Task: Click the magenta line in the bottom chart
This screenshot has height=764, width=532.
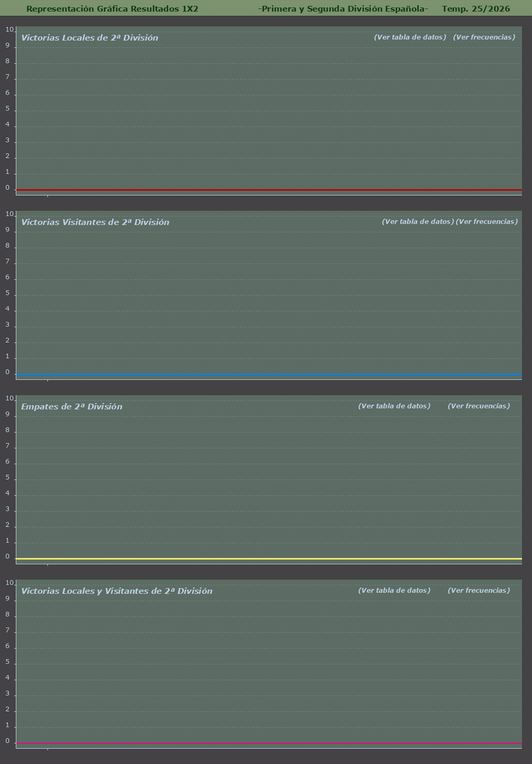Action: click(x=269, y=743)
